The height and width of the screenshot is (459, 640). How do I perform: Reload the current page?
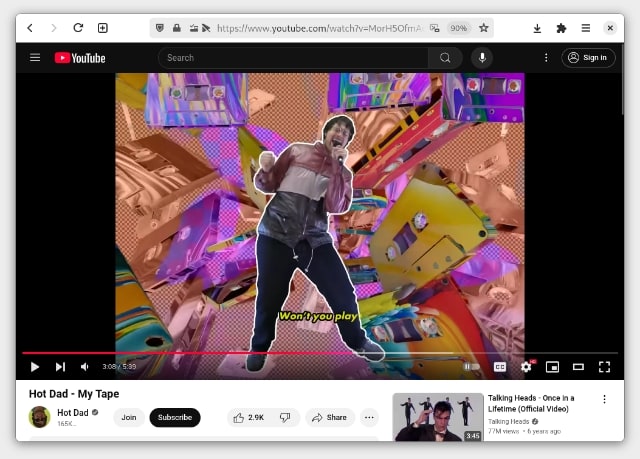[x=78, y=28]
